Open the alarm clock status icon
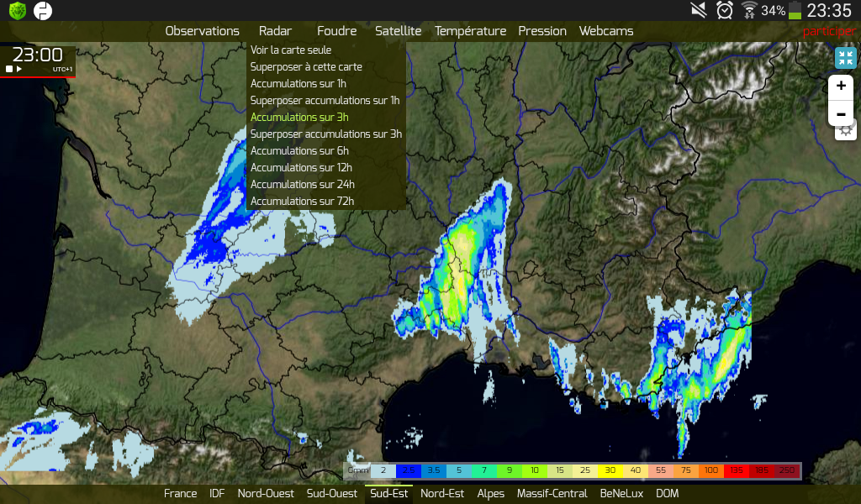 point(725,10)
